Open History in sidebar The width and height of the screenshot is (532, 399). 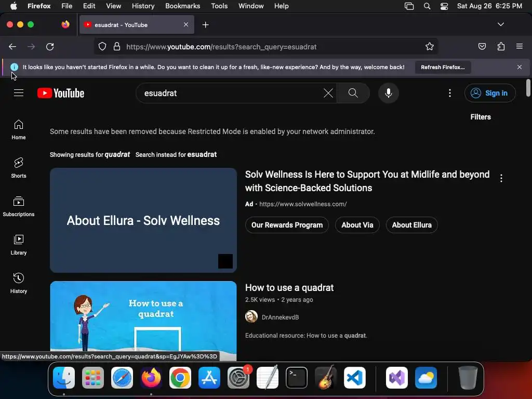[19, 283]
